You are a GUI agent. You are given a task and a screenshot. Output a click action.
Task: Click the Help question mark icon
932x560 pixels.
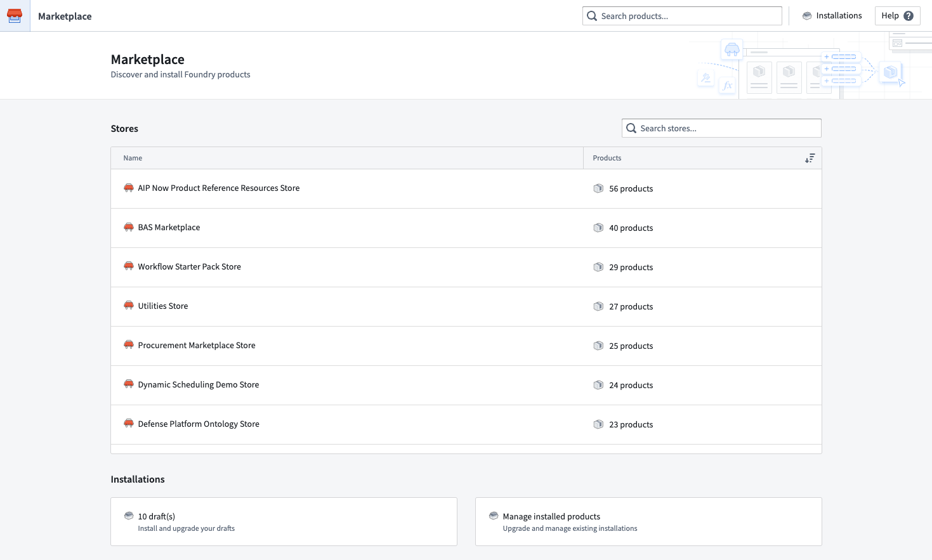coord(909,16)
